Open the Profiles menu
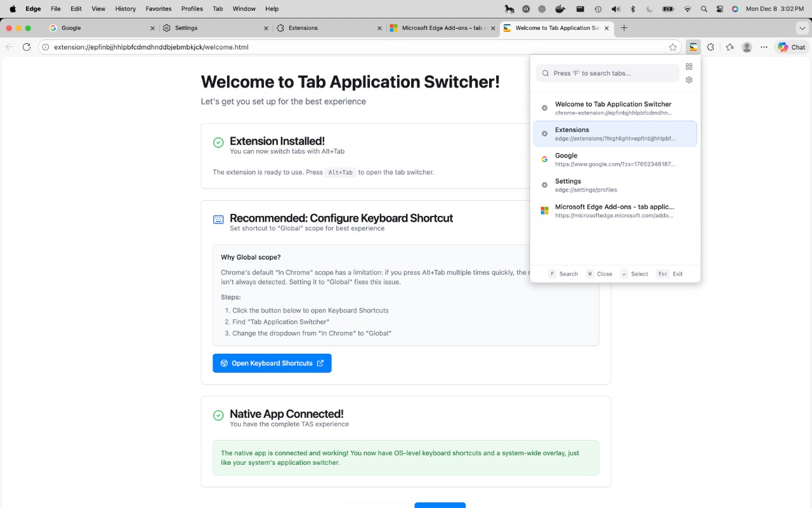The image size is (812, 508). tap(192, 9)
